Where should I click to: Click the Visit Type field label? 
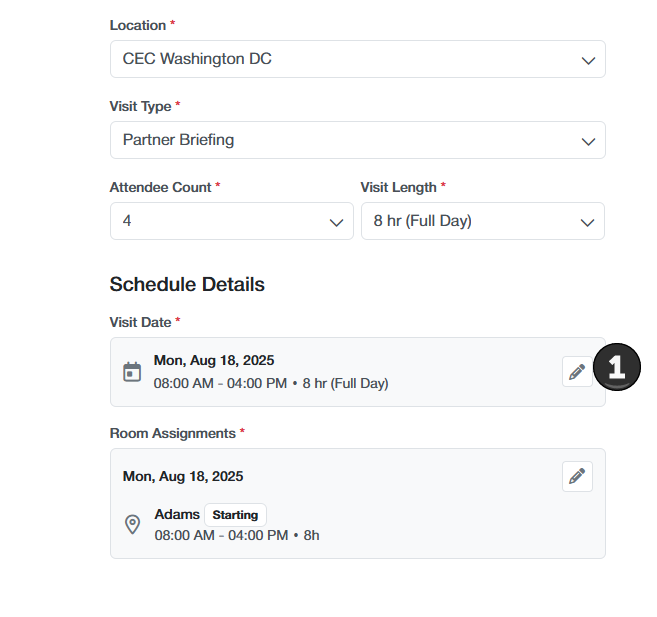[x=140, y=106]
